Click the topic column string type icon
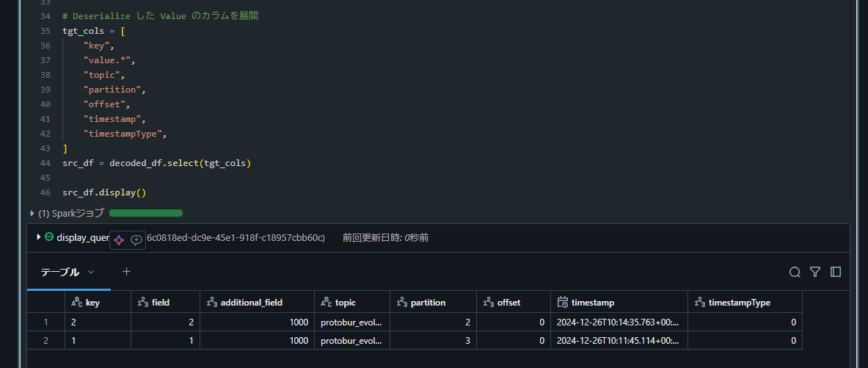 tap(326, 303)
